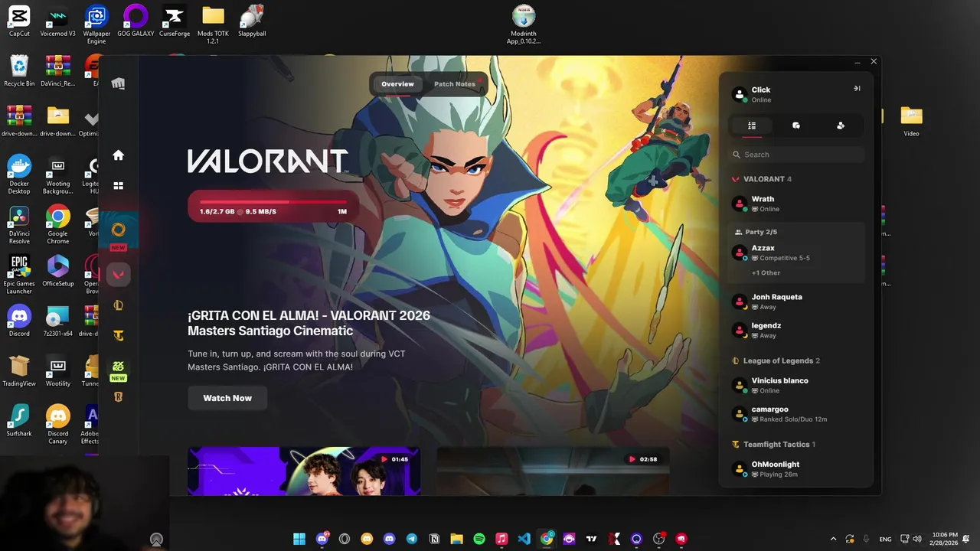This screenshot has height=551, width=980.
Task: Select friend Jonh Raqueta
Action: (796, 302)
